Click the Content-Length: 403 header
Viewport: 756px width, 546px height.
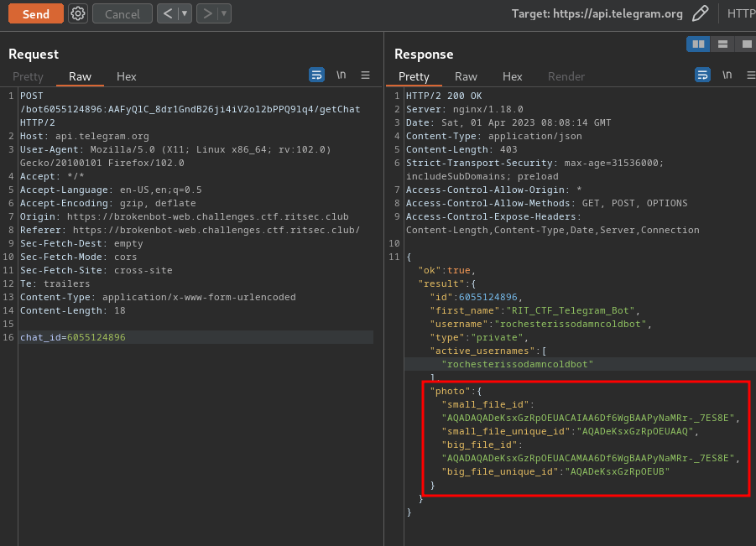click(461, 149)
